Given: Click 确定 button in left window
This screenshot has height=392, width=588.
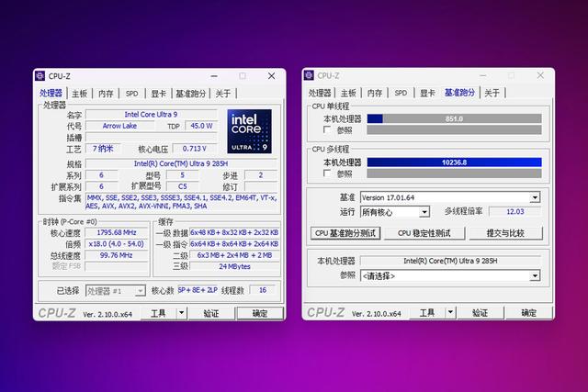Looking at the screenshot, I should point(260,313).
